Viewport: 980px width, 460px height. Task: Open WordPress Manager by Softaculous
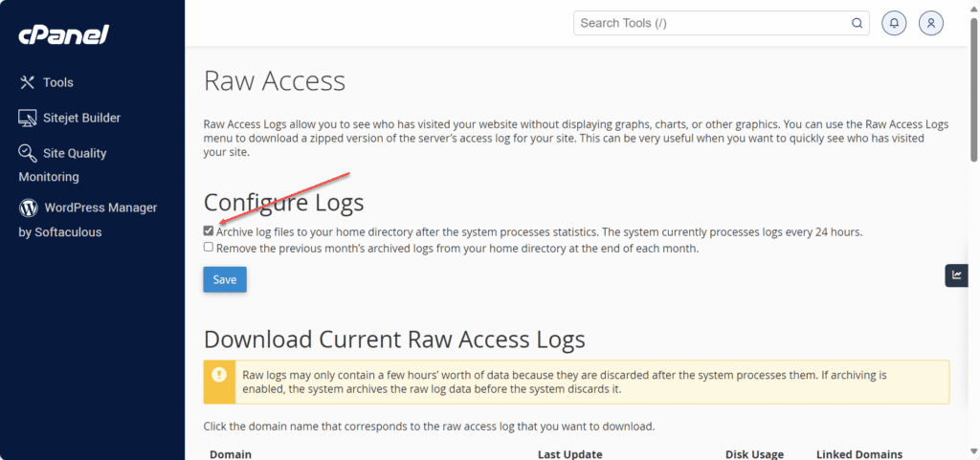(100, 208)
